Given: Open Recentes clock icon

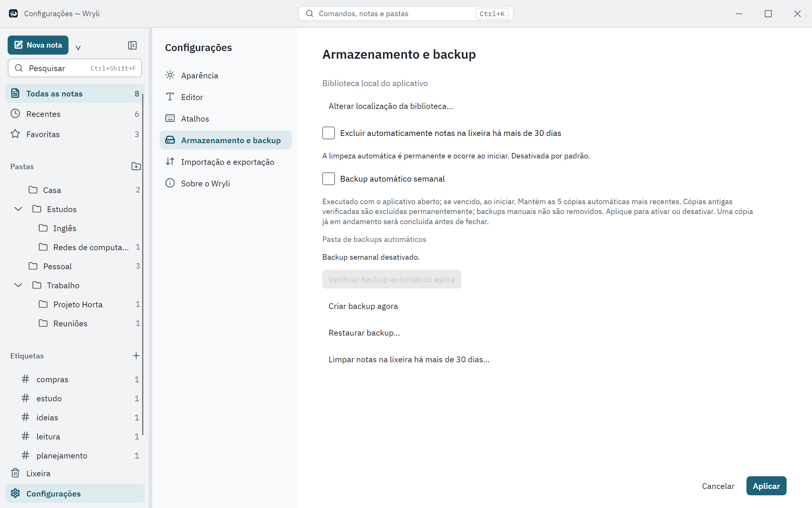Looking at the screenshot, I should 15,114.
